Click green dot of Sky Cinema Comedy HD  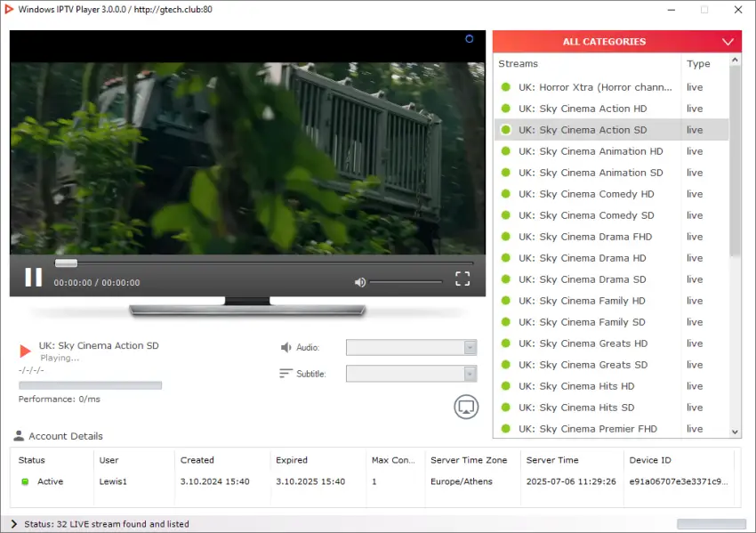coord(506,194)
